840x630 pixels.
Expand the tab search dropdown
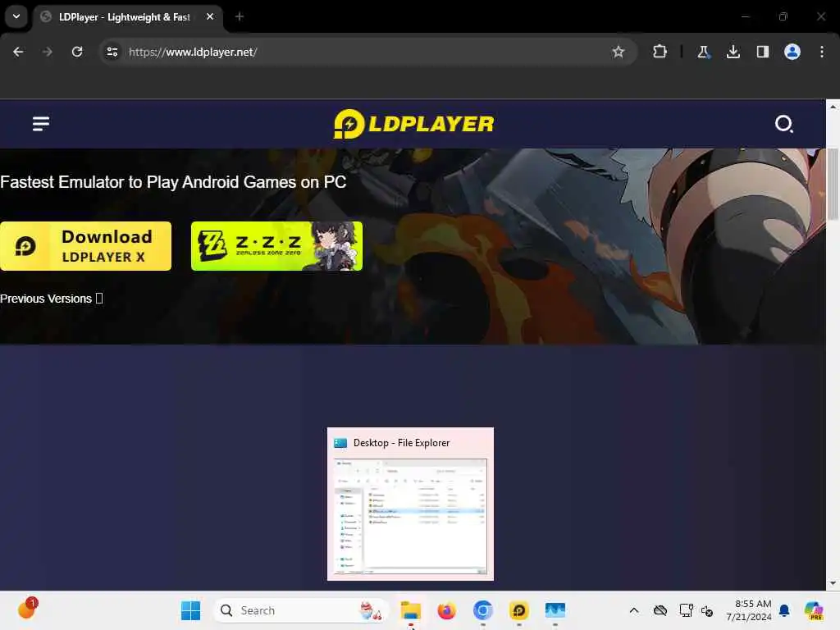tap(16, 16)
